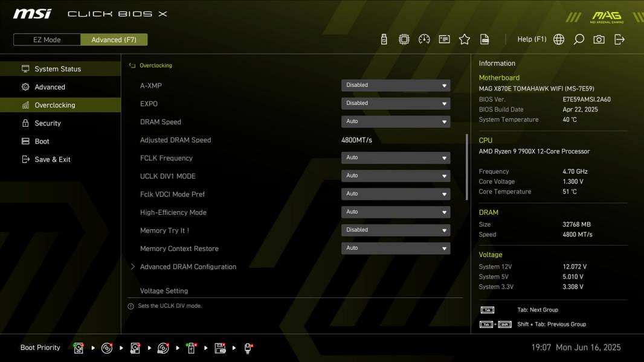Viewport: 644px width, 362px height.
Task: Open the Boot sidebar menu
Action: 60,141
